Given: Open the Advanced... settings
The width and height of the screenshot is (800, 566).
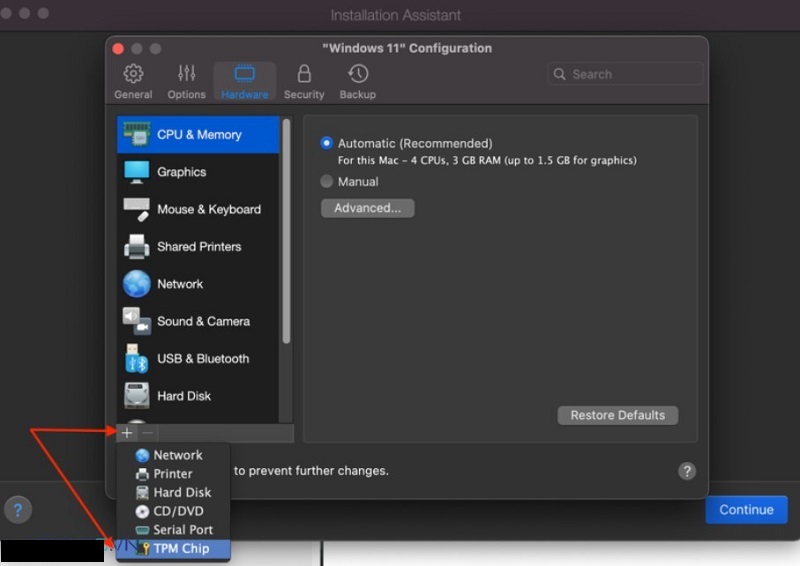Looking at the screenshot, I should coord(367,208).
